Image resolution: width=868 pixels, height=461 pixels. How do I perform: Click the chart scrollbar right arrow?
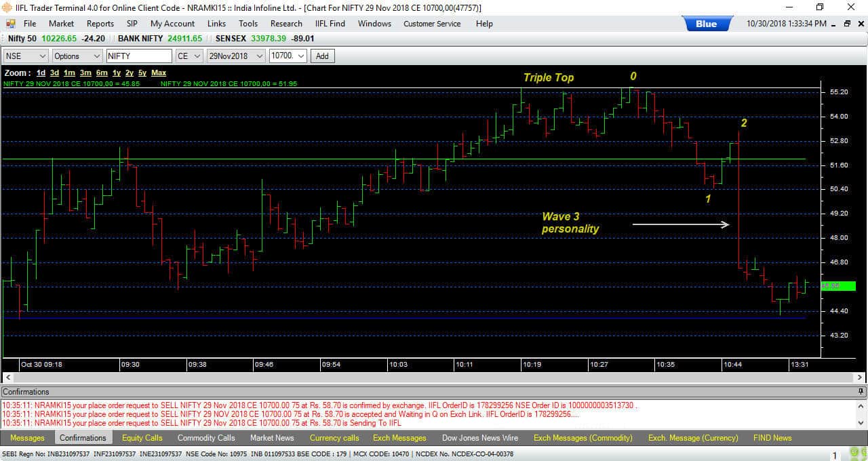(860, 377)
